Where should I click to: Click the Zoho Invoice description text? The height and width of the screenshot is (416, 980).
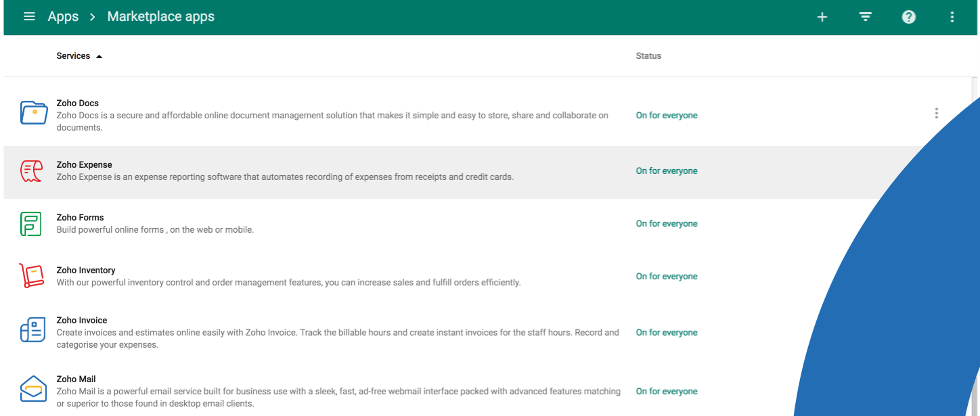tap(338, 339)
